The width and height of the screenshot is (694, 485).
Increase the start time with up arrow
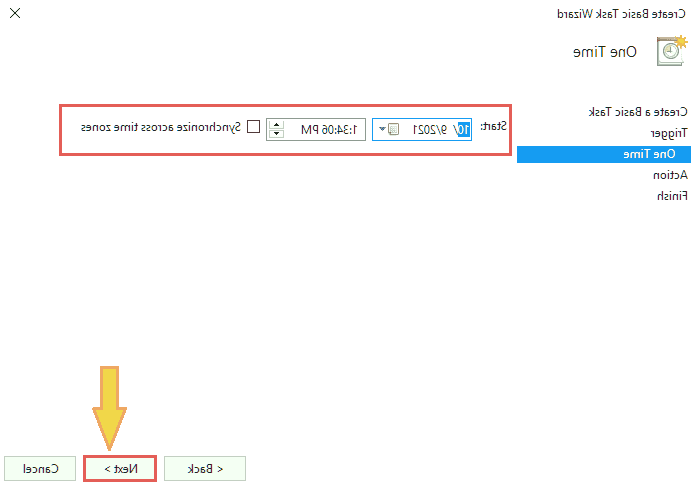point(276,124)
